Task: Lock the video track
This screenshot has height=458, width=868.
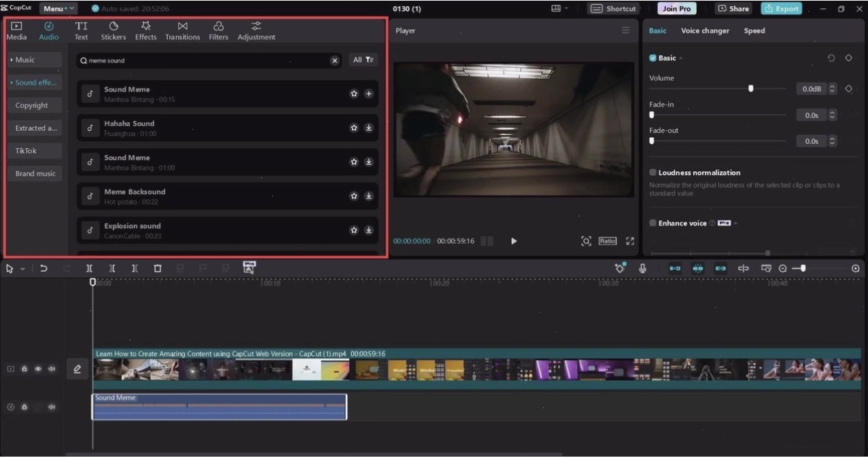Action: click(24, 369)
